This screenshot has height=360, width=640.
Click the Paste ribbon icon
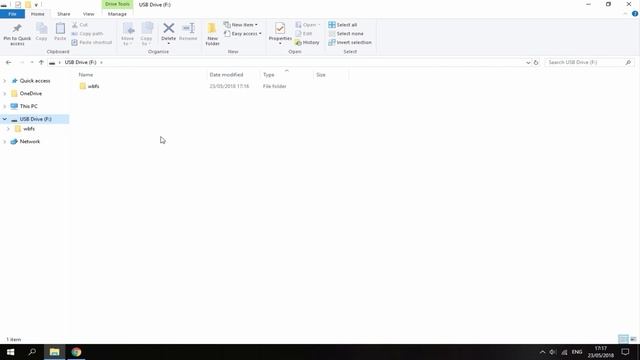(60, 29)
